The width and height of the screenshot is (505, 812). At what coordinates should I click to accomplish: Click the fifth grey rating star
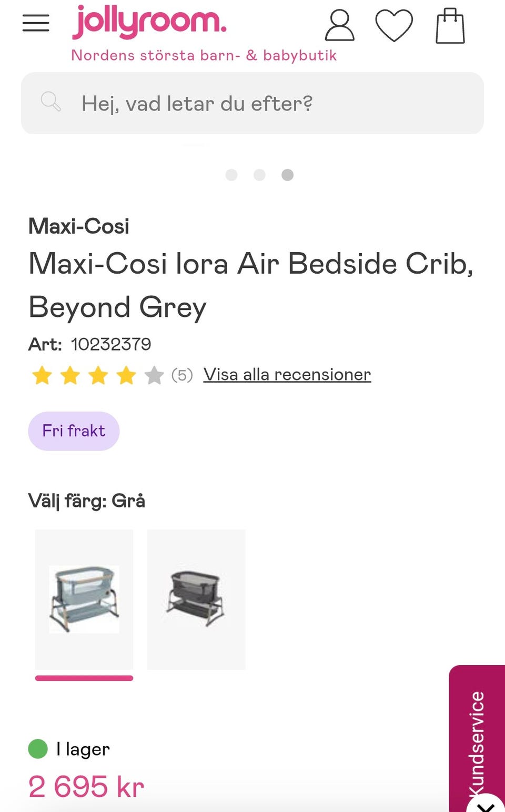154,375
